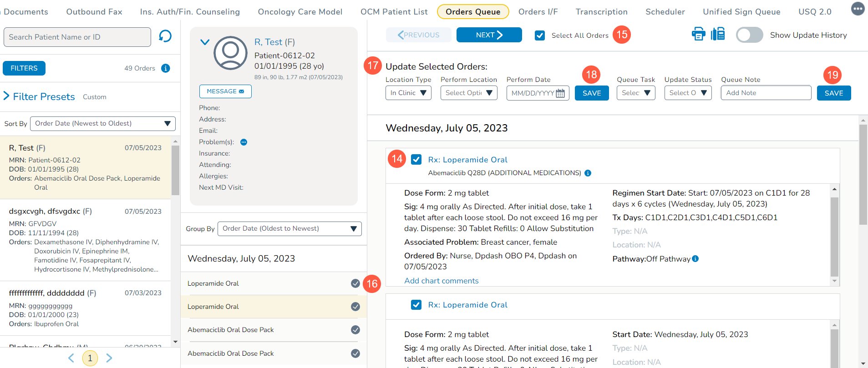Switch to the Scheduler tab
Screen dimensions: 868x368
click(665, 12)
